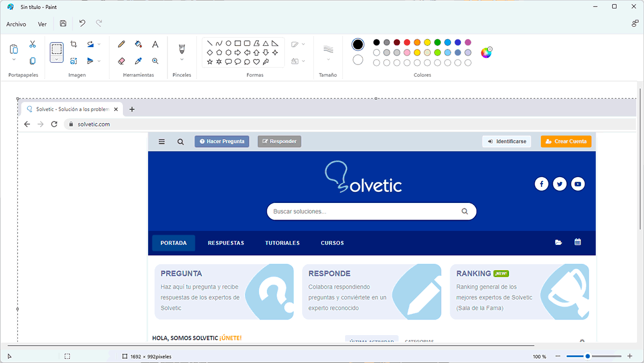The width and height of the screenshot is (644, 363).
Task: Open the Tamaño line size dropdown
Action: pyautogui.click(x=328, y=60)
